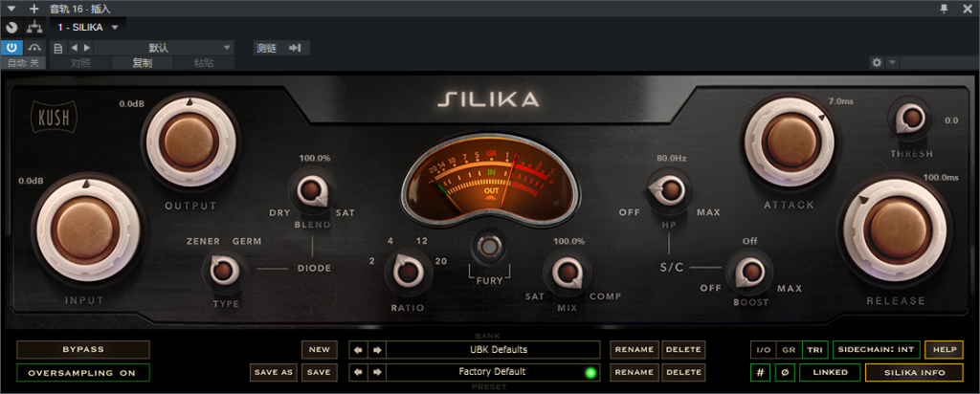Click RENAME for the UBK Defaults bank
The width and height of the screenshot is (980, 394).
tap(635, 350)
